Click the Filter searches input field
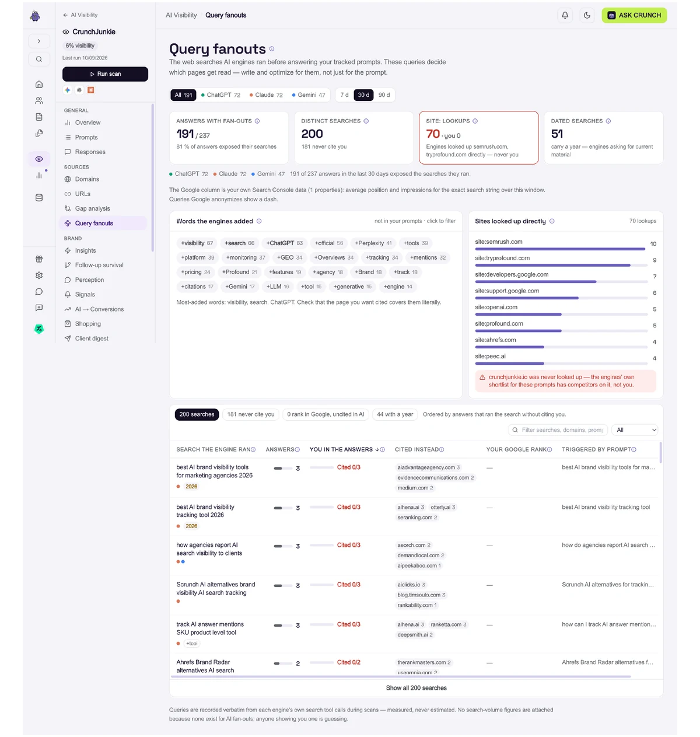 coord(558,430)
